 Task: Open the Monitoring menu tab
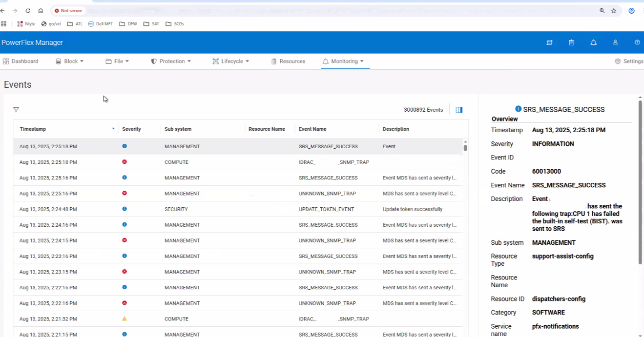344,61
